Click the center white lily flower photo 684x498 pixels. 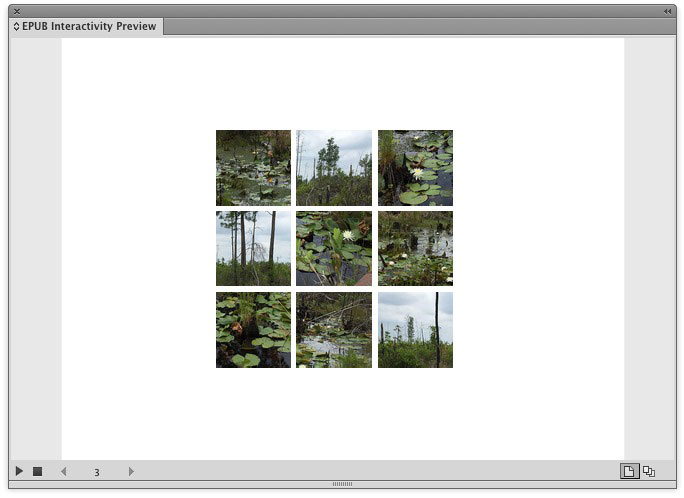click(334, 248)
